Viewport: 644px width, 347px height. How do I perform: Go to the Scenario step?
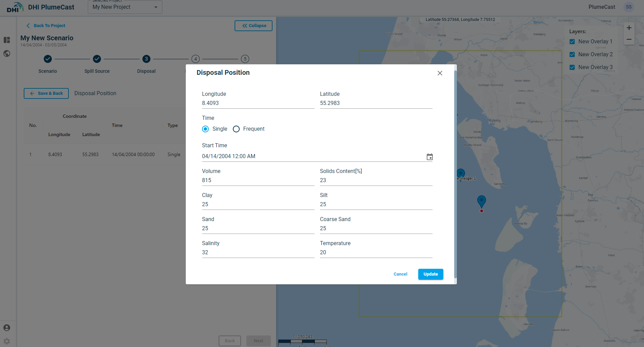(48, 59)
